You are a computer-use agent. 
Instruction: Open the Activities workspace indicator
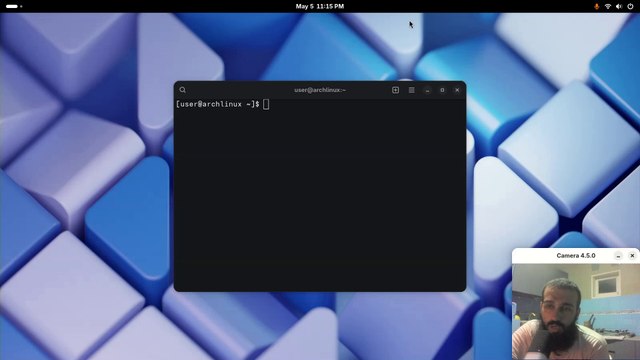click(x=14, y=6)
